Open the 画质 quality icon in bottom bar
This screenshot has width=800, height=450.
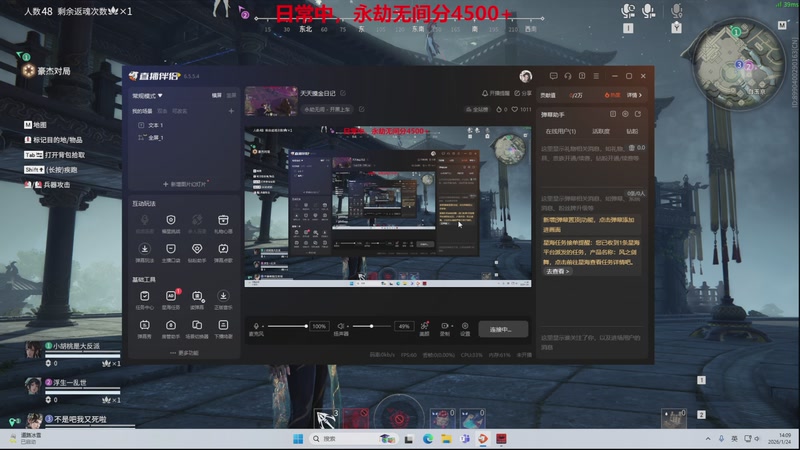pyautogui.click(x=424, y=327)
